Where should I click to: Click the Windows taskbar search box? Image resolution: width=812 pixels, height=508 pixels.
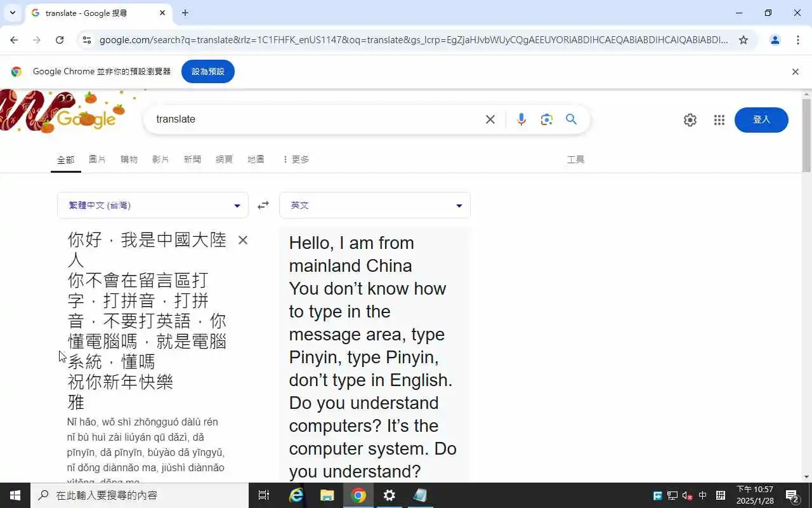pos(140,495)
